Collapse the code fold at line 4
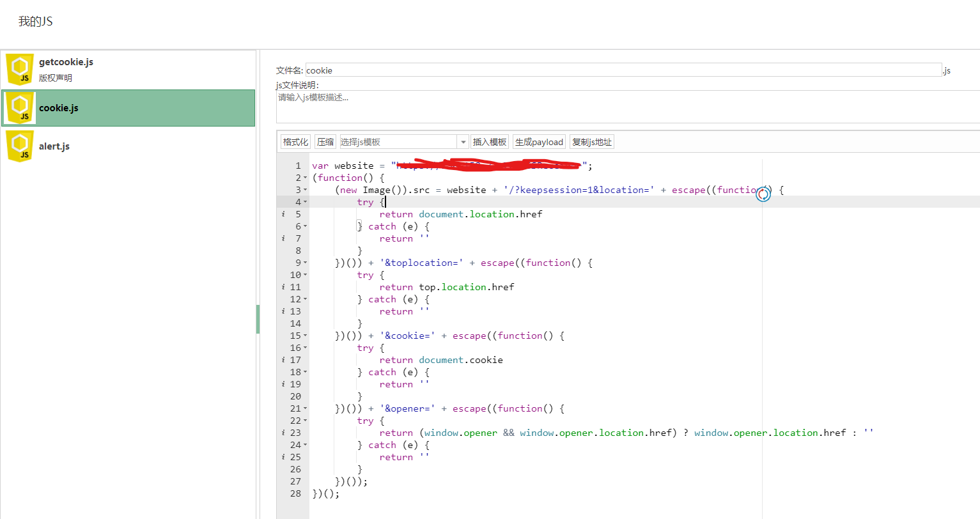 coord(305,203)
